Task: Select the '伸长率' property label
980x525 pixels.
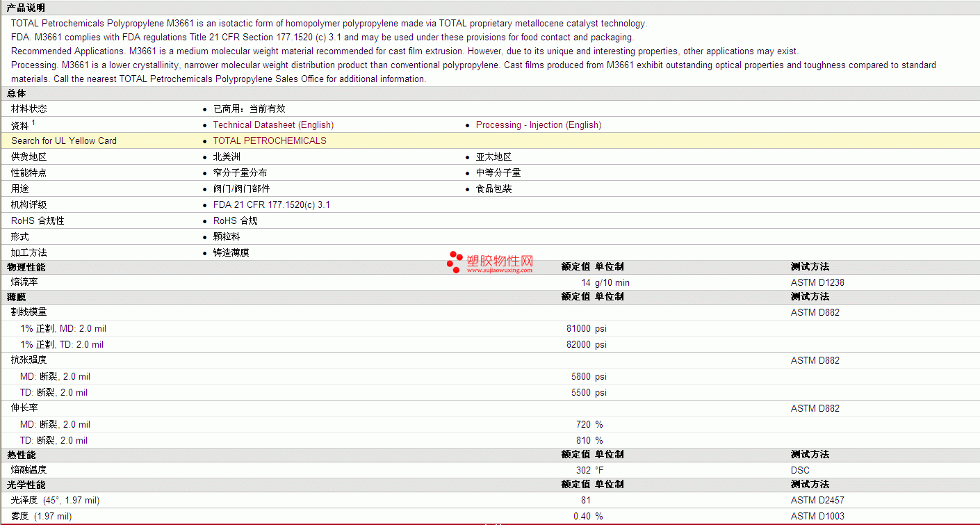Action: point(24,408)
